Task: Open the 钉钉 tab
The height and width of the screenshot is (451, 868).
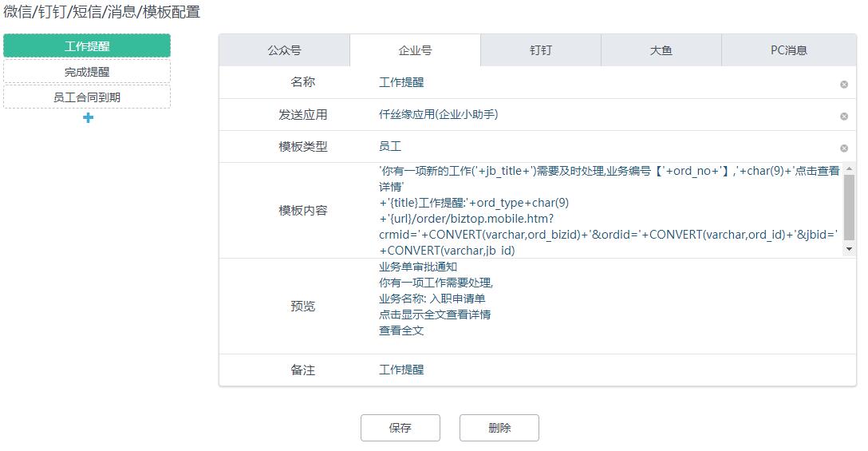Action: coord(541,50)
